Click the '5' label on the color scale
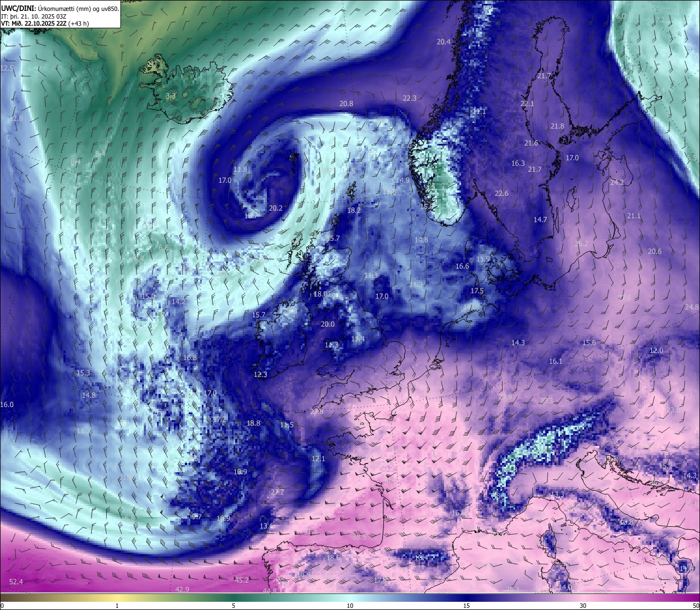Screen dimensions: 700x610 (x=234, y=606)
